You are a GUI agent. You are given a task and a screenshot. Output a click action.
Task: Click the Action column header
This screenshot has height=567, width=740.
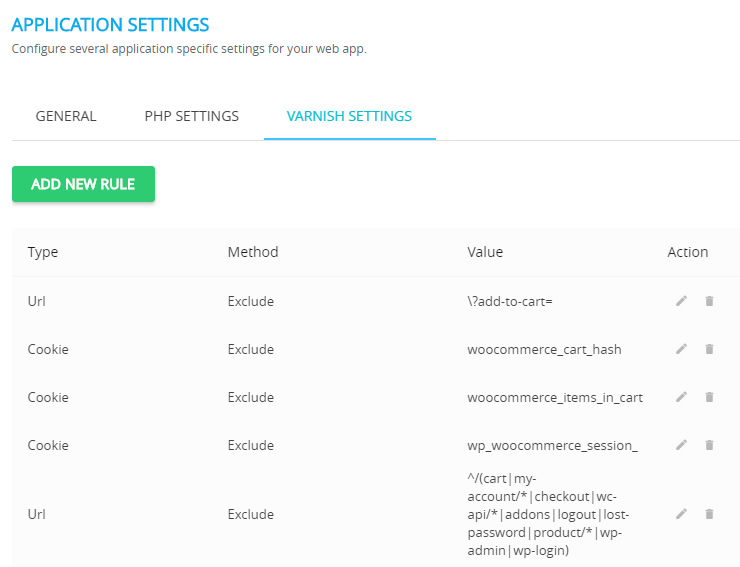point(688,252)
